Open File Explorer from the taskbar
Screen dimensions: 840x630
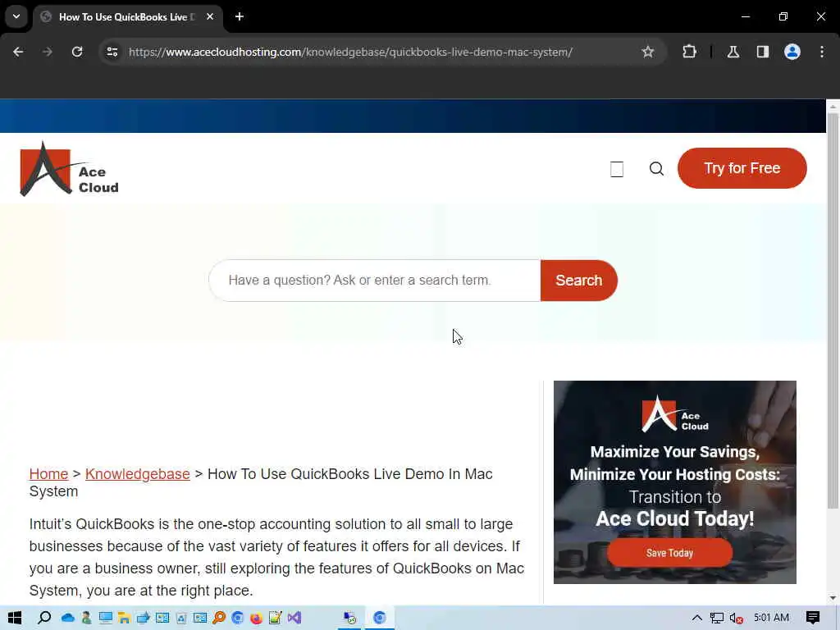[125, 618]
